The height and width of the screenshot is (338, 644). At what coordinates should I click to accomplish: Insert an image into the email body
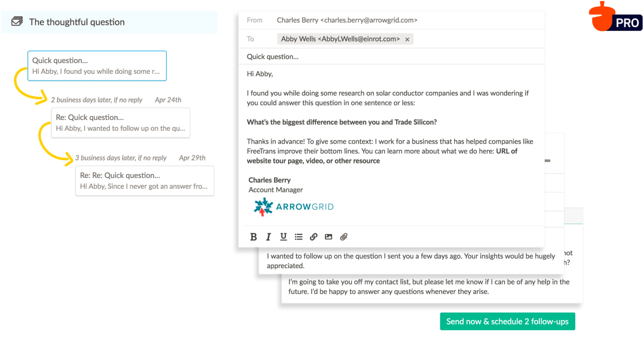328,237
